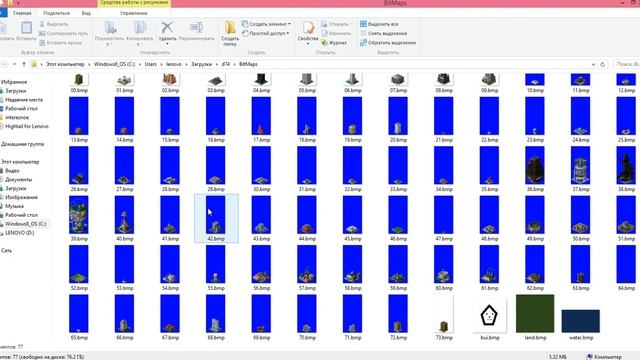Open Videos (Видео) in navigation pane

pos(12,171)
